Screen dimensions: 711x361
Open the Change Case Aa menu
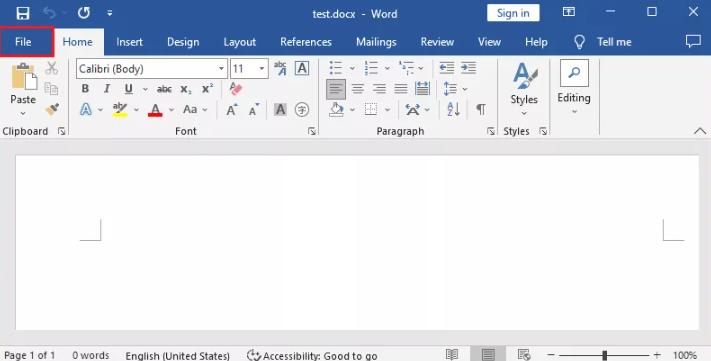195,109
